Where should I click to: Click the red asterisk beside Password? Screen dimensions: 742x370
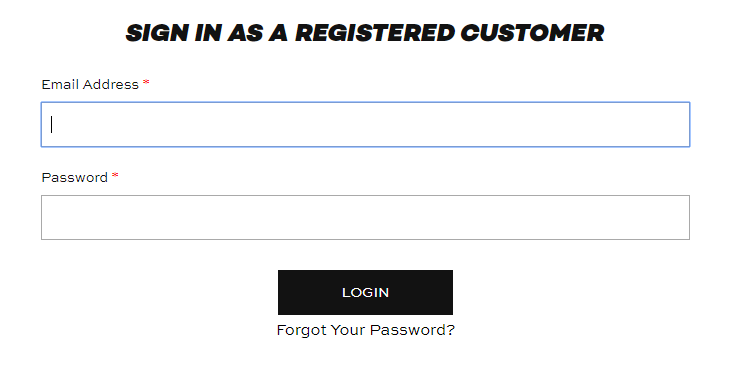(x=115, y=176)
